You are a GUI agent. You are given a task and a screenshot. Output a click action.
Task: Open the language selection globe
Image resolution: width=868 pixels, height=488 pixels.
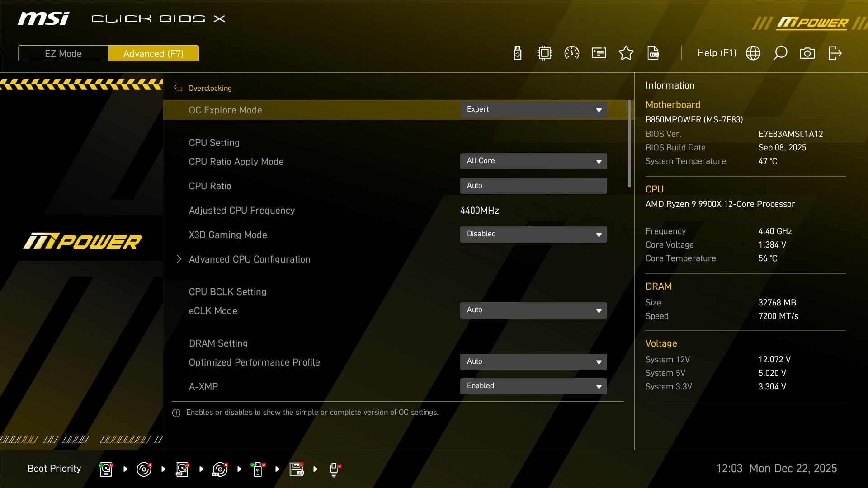(753, 53)
